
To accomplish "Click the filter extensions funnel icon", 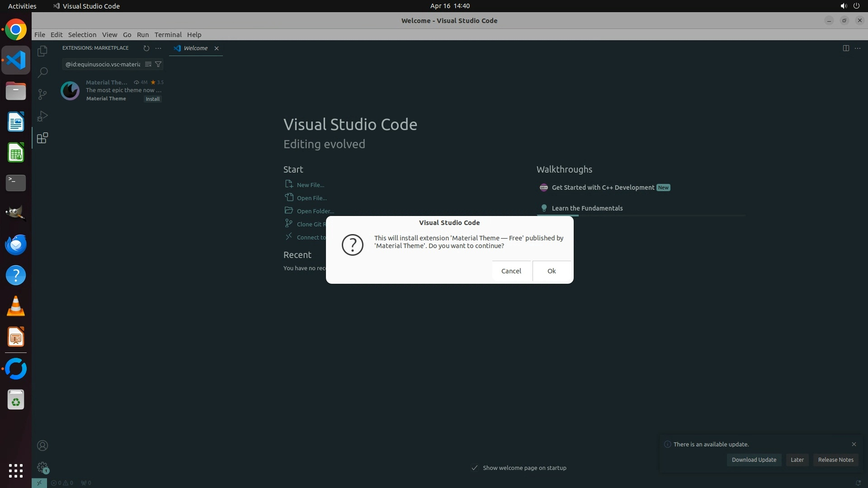I will 158,64.
